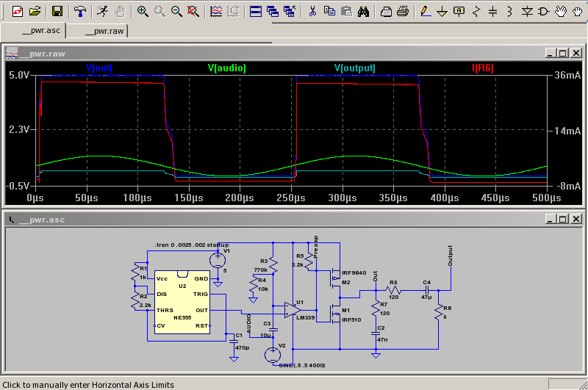
Task: Open print setup icon
Action: pyautogui.click(x=386, y=11)
